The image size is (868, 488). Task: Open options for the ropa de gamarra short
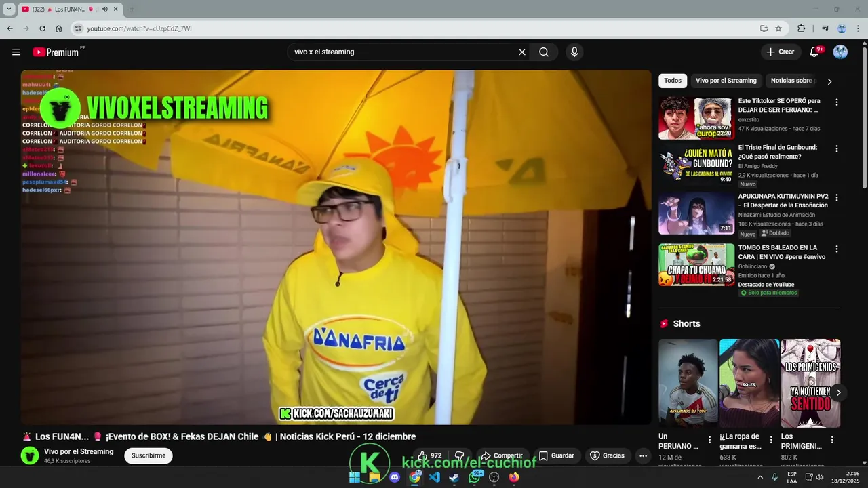click(771, 440)
